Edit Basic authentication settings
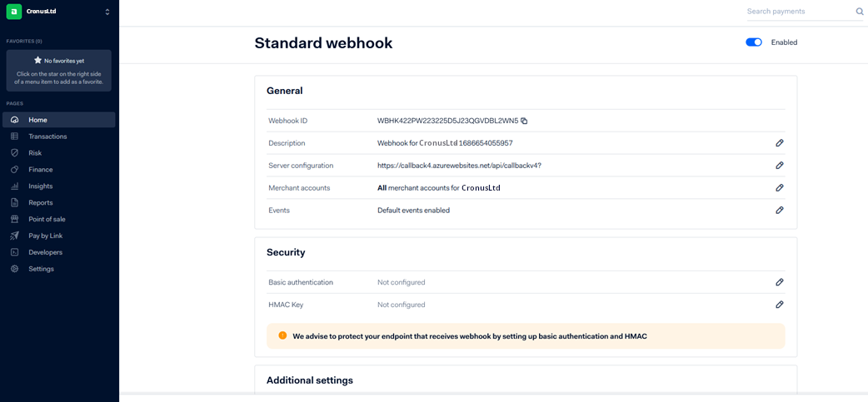This screenshot has height=402, width=868. (x=780, y=282)
